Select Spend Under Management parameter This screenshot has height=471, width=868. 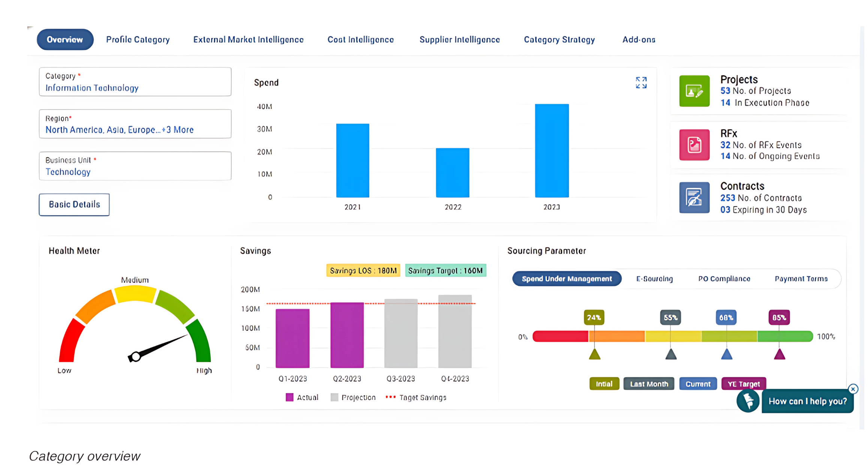pyautogui.click(x=567, y=279)
